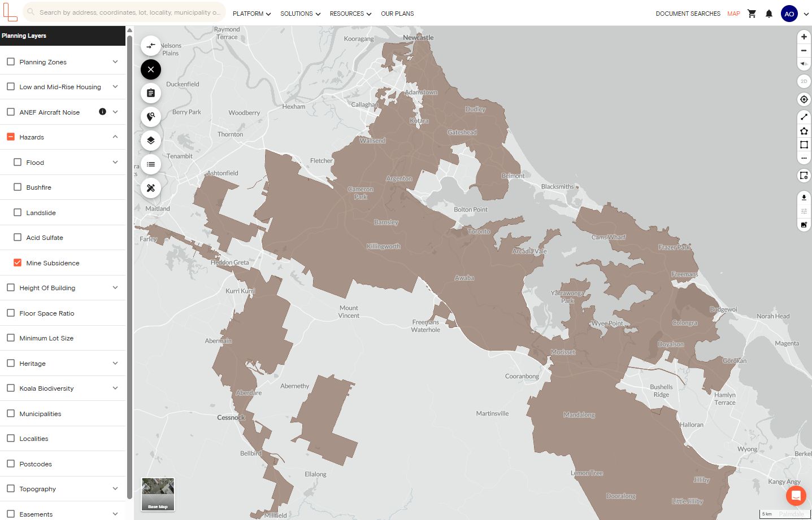Zoom in the map with the plus button
The image size is (812, 520).
point(804,37)
